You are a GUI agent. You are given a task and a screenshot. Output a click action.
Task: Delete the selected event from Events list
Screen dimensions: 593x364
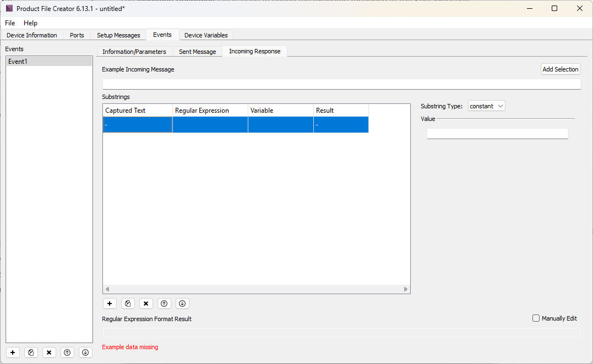click(x=49, y=352)
